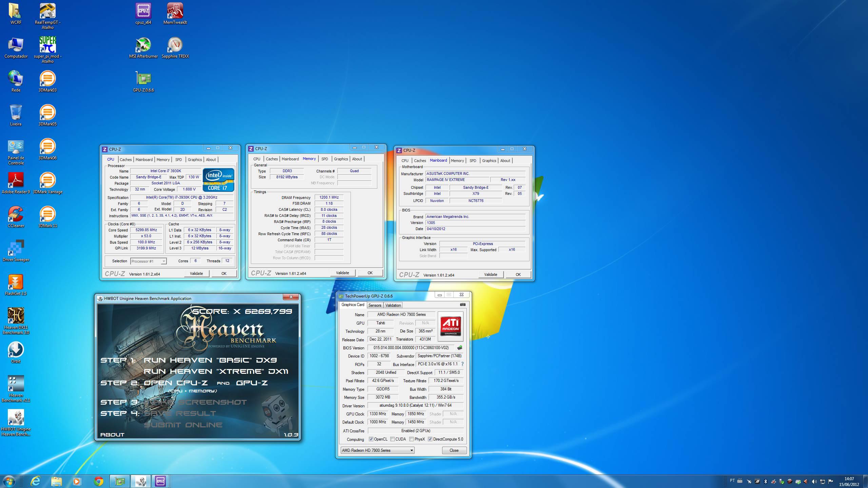Launch Heaven DX11 Benchmark 3.0 icon
Screen dimensions: 868x488
coord(16,321)
